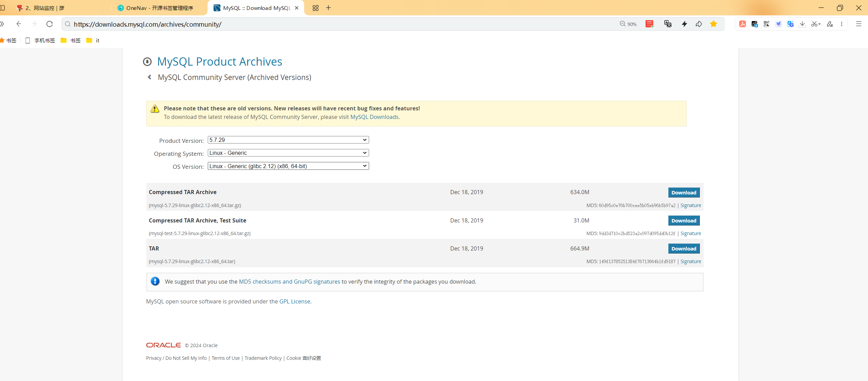Click mysql-test-5.7.29 tar.gz filename

(x=200, y=233)
